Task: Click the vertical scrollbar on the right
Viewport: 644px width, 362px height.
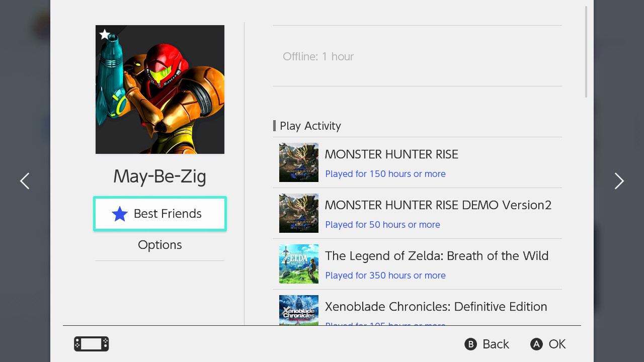Action: pyautogui.click(x=586, y=52)
